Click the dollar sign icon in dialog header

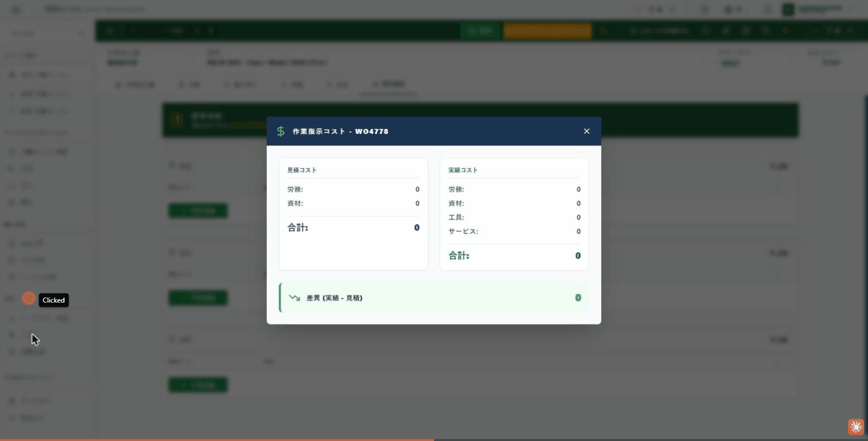[281, 131]
